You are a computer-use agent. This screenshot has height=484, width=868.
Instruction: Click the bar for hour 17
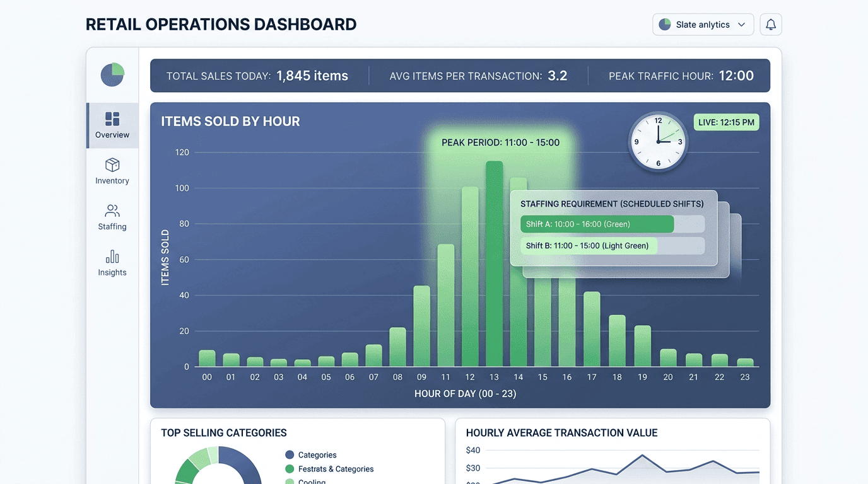pyautogui.click(x=592, y=329)
